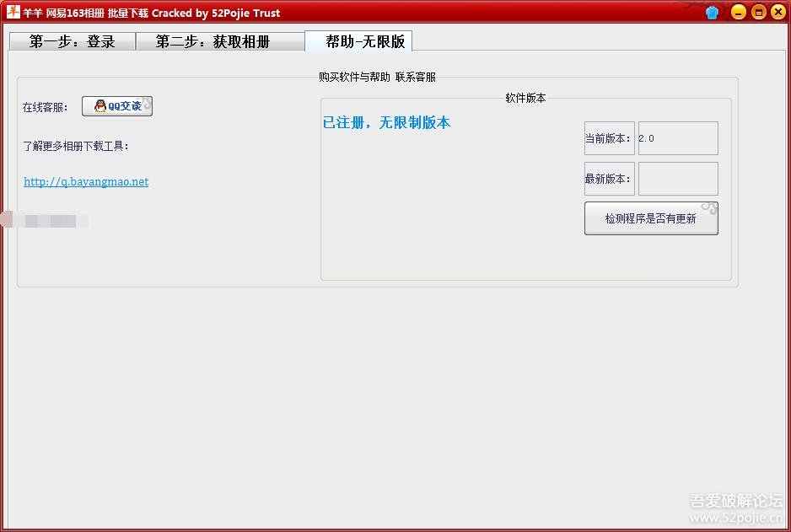The image size is (791, 532).
Task: Maximize the window using the orange button
Action: tap(759, 12)
